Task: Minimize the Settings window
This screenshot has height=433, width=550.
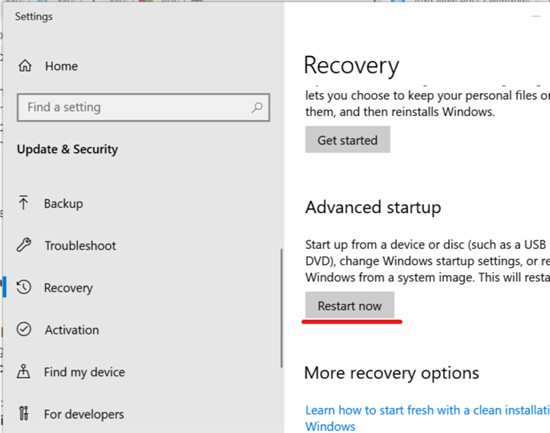Action: tap(536, 16)
